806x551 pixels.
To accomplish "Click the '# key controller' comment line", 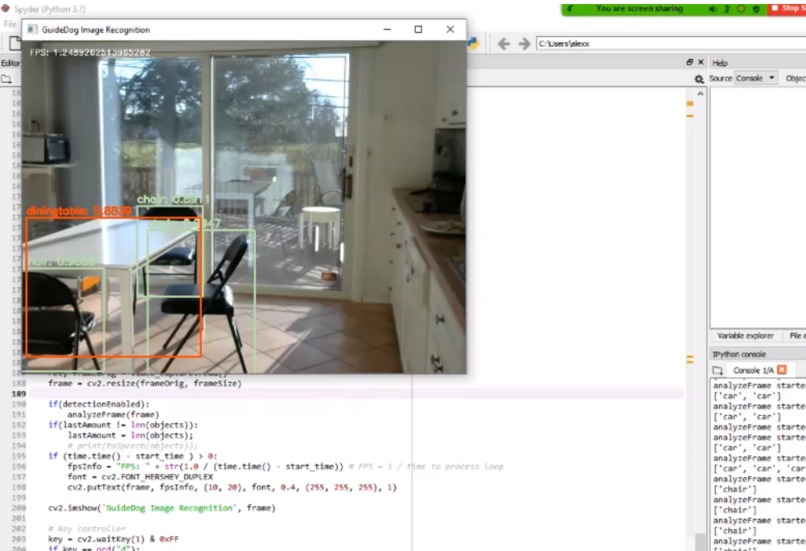I will point(87,528).
